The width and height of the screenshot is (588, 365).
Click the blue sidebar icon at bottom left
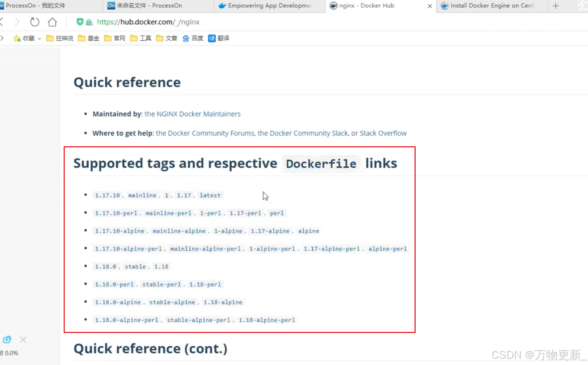coord(7,340)
